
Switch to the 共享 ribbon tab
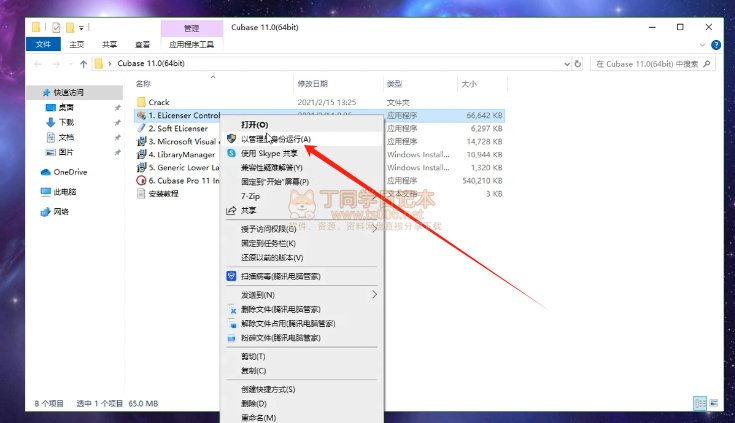pyautogui.click(x=109, y=44)
